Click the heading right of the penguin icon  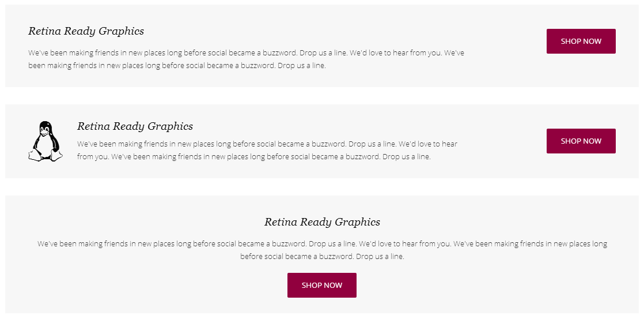[x=135, y=126]
